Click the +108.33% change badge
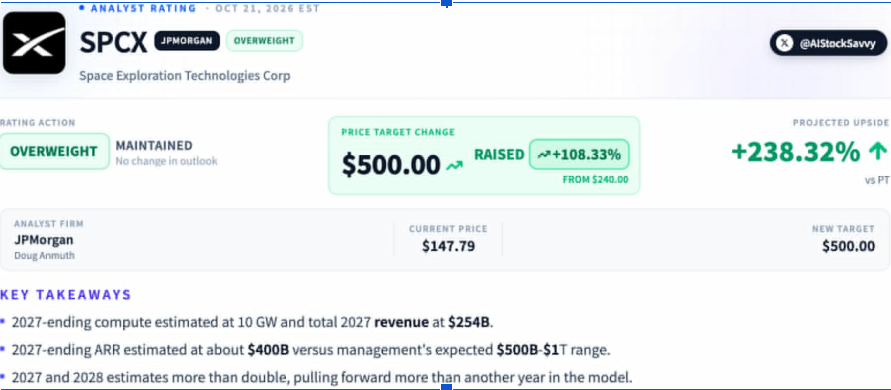This screenshot has width=891, height=390. (x=579, y=154)
